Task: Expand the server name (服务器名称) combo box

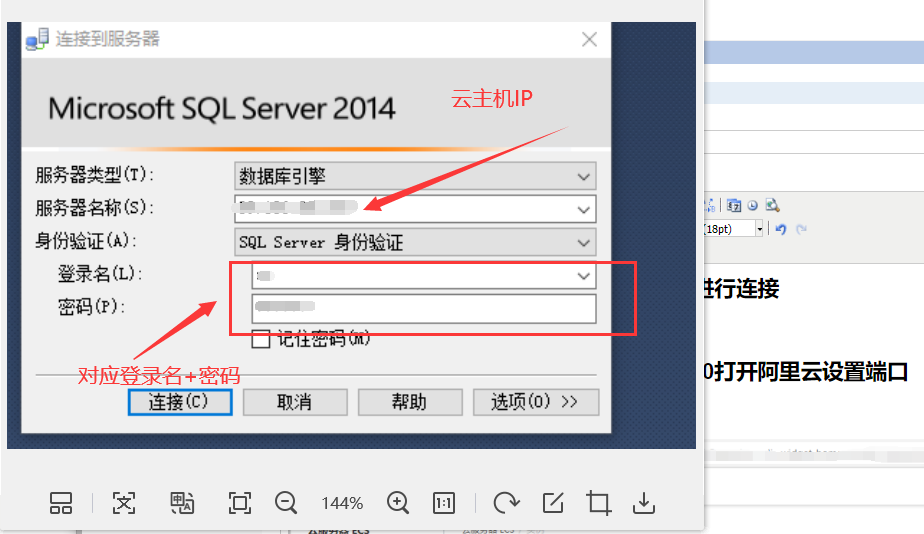Action: (x=583, y=209)
